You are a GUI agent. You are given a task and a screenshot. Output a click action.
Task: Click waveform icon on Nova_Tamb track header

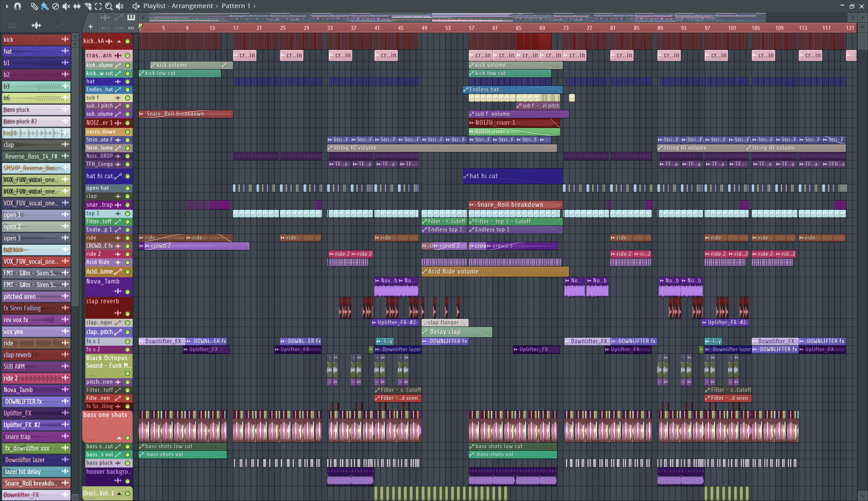[118, 291]
